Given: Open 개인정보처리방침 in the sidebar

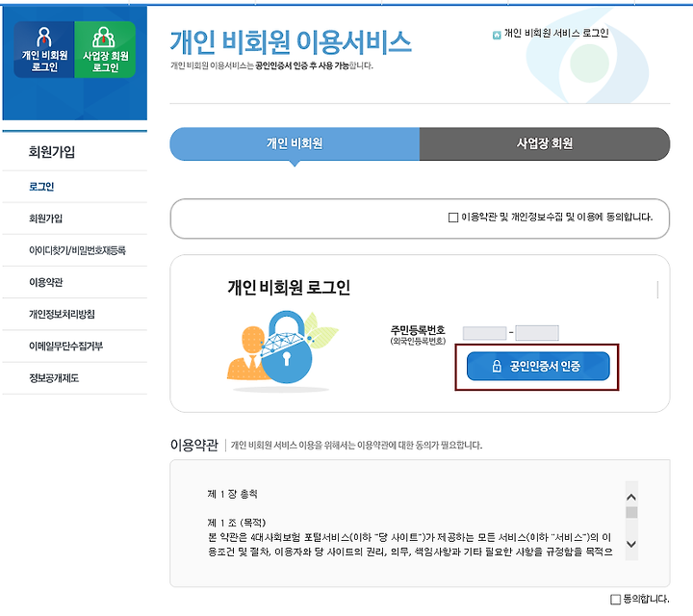Looking at the screenshot, I should point(62,314).
